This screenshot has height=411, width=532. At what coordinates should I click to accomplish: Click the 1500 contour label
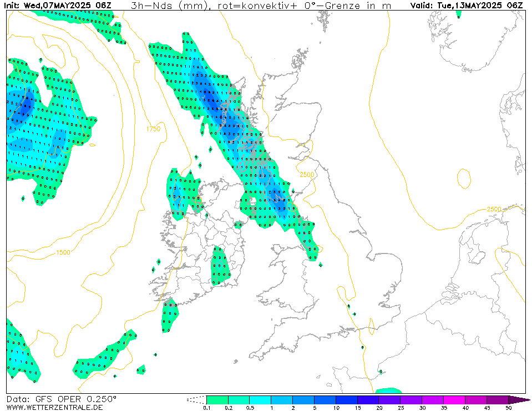63,252
